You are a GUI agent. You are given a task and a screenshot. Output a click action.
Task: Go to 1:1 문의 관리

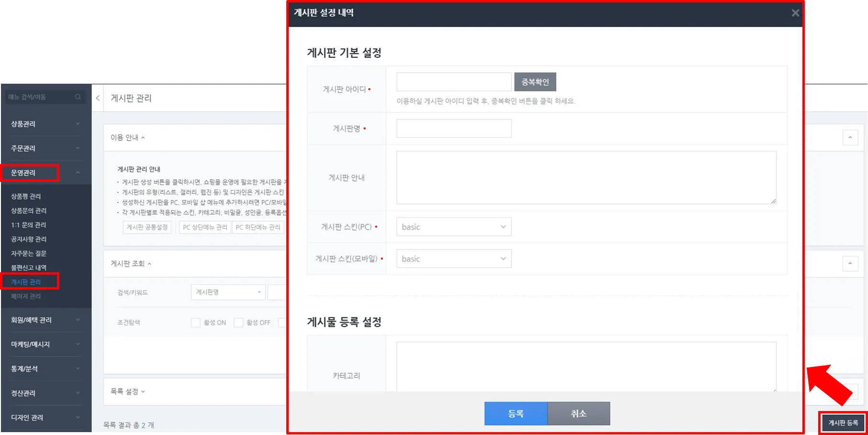pos(28,225)
